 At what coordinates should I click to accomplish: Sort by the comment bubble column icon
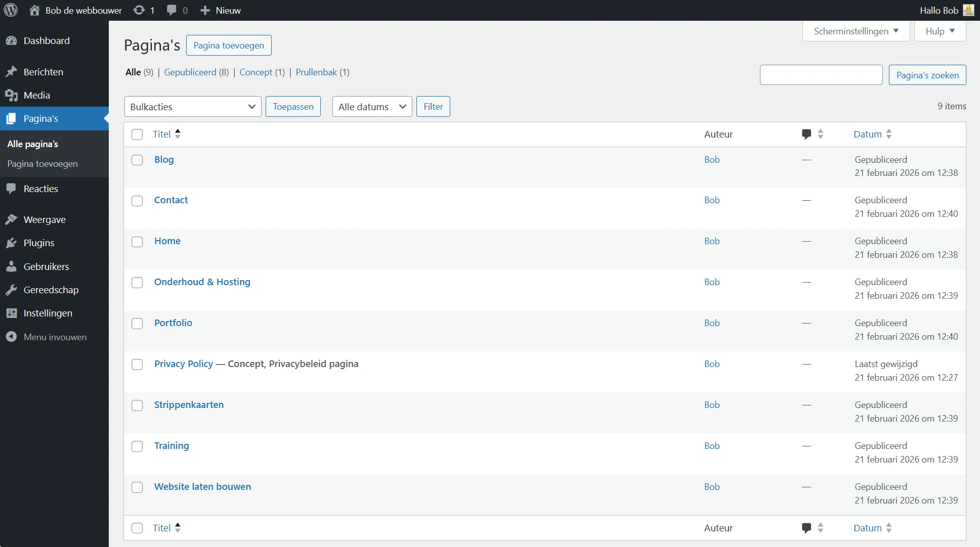coord(806,134)
